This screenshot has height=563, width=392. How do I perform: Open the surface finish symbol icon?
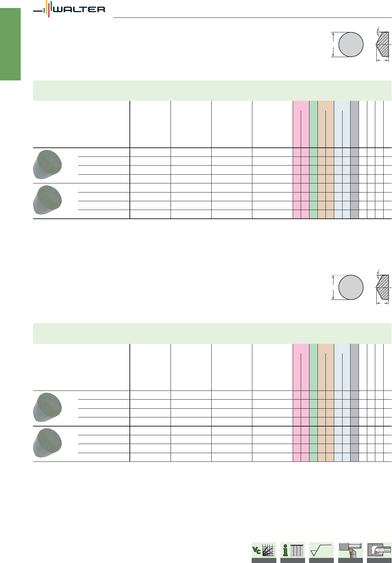tap(321, 552)
